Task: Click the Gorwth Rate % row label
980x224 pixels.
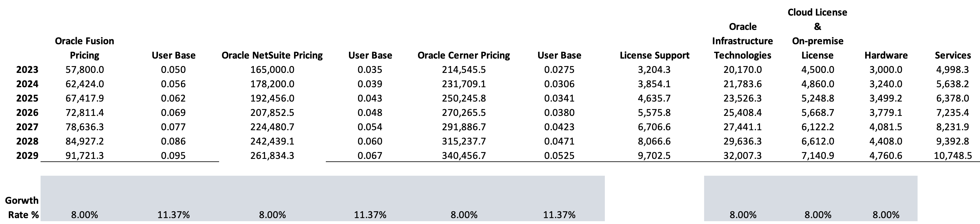Action: [23, 208]
